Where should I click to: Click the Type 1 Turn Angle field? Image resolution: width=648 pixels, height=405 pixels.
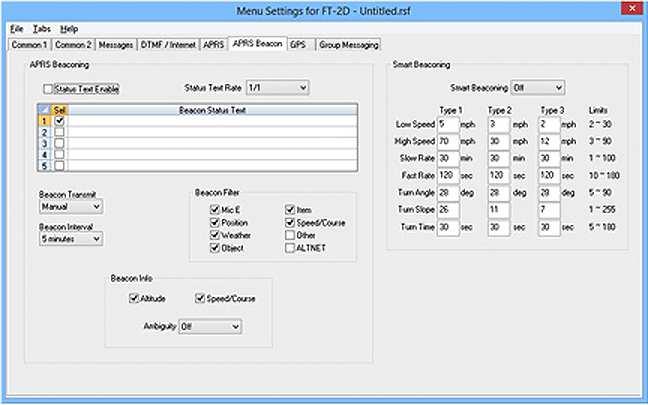click(448, 193)
